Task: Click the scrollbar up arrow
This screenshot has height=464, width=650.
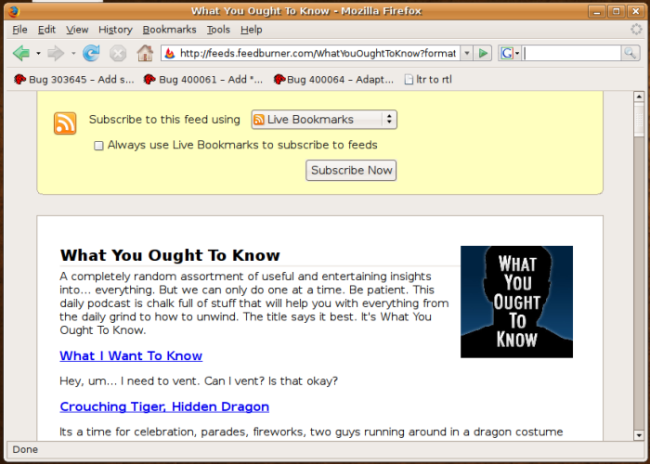Action: point(638,97)
